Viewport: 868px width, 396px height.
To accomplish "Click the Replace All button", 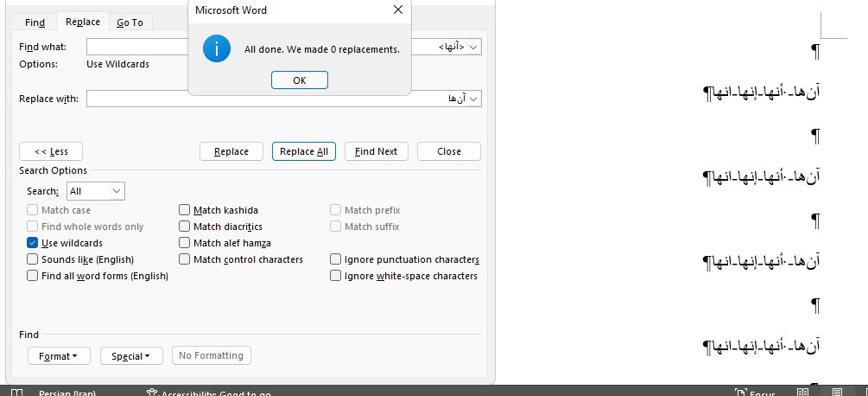I will (304, 151).
